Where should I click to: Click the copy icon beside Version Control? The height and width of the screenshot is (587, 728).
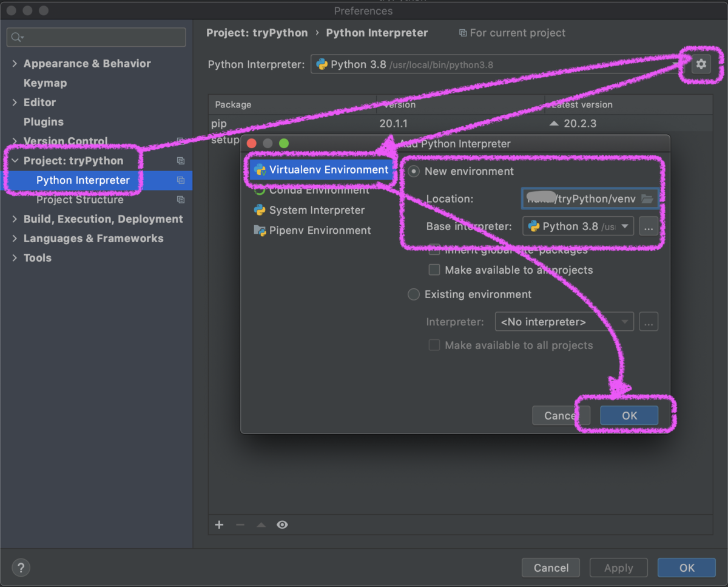pyautogui.click(x=180, y=141)
